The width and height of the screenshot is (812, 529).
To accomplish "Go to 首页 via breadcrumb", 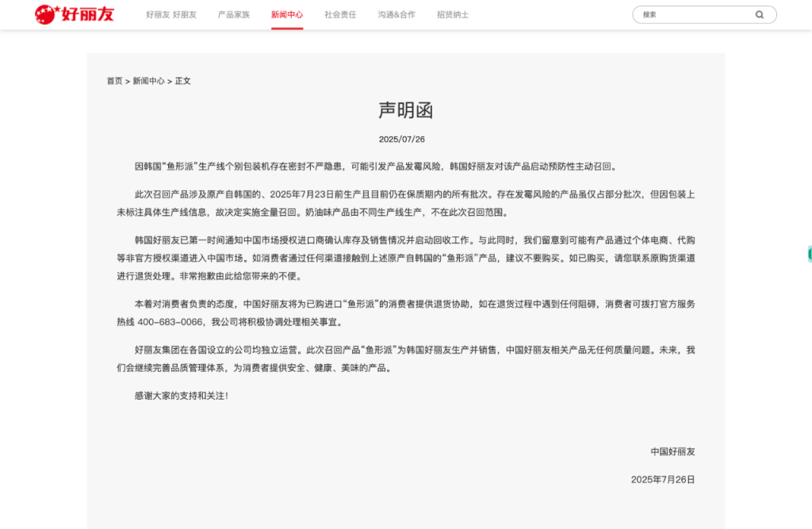I will coord(114,81).
